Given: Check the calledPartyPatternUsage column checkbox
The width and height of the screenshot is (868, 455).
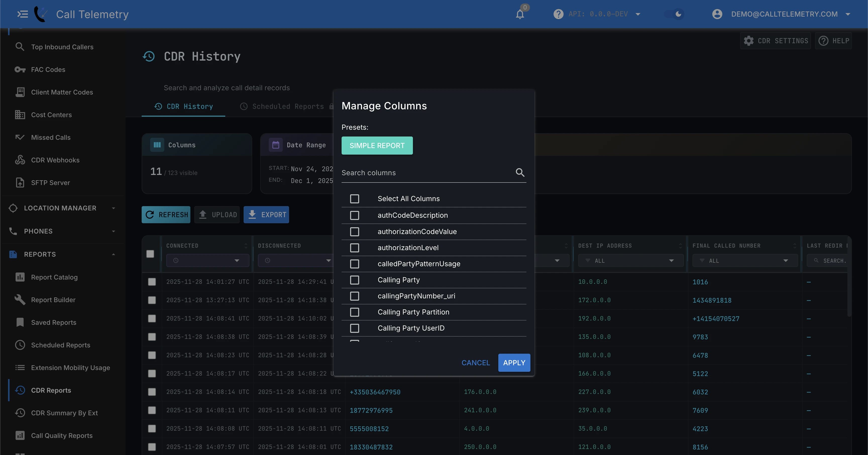Looking at the screenshot, I should click(x=354, y=264).
